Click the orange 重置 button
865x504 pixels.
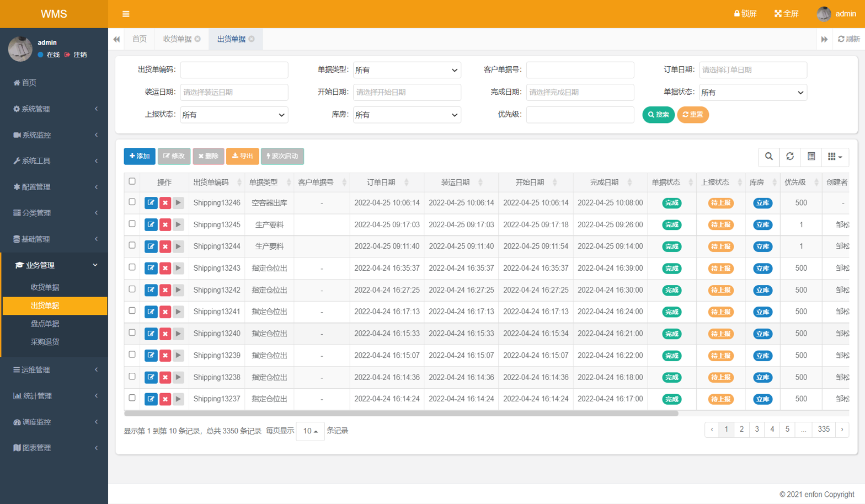pos(692,115)
